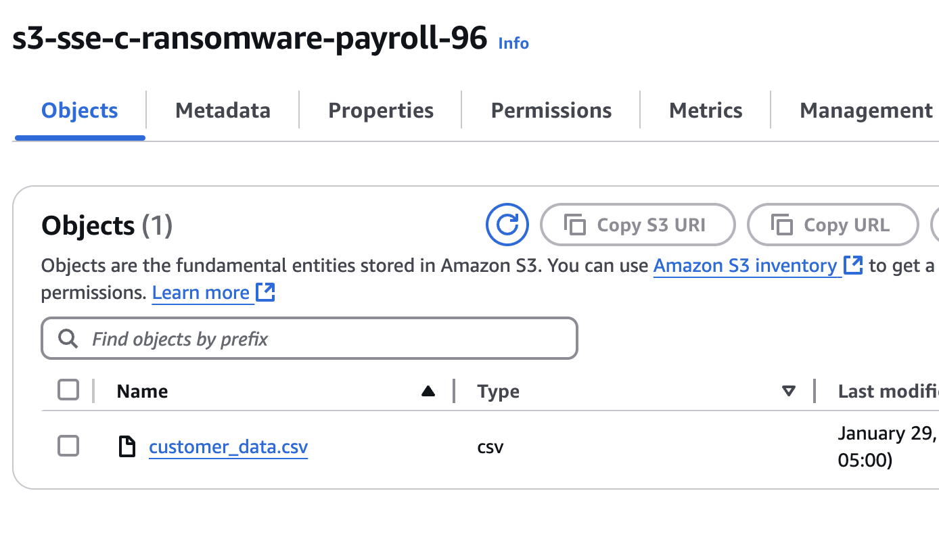Click the external link icon beside Amazon S3 inventory

point(854,265)
